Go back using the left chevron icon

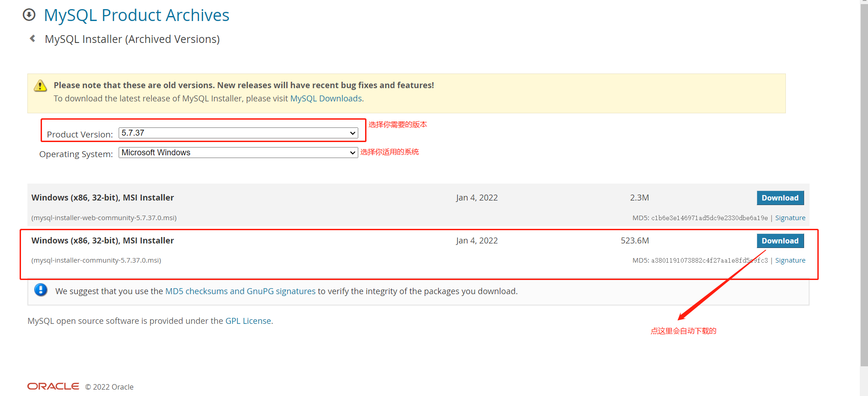tap(32, 39)
